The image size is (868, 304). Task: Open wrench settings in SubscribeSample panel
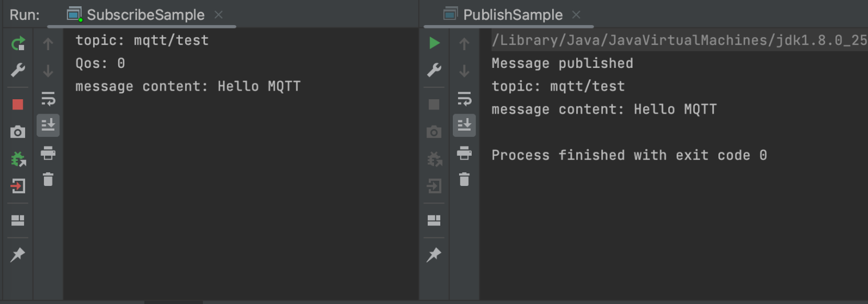pyautogui.click(x=18, y=71)
